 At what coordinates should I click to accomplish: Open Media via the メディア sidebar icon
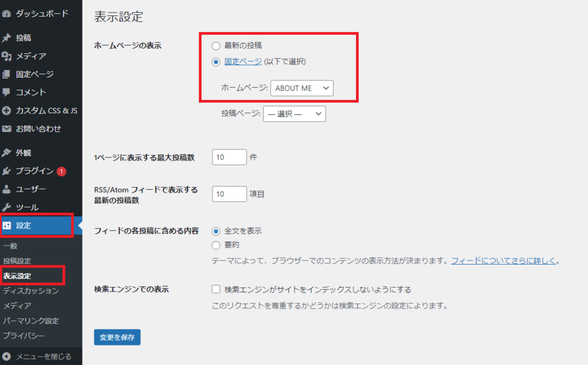(x=7, y=56)
